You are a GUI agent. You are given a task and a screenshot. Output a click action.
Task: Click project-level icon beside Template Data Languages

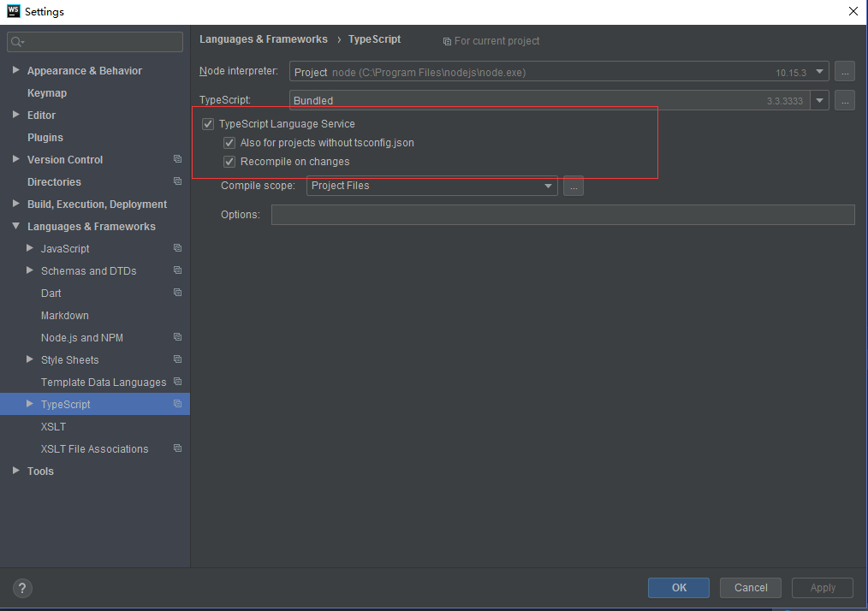[x=177, y=382]
